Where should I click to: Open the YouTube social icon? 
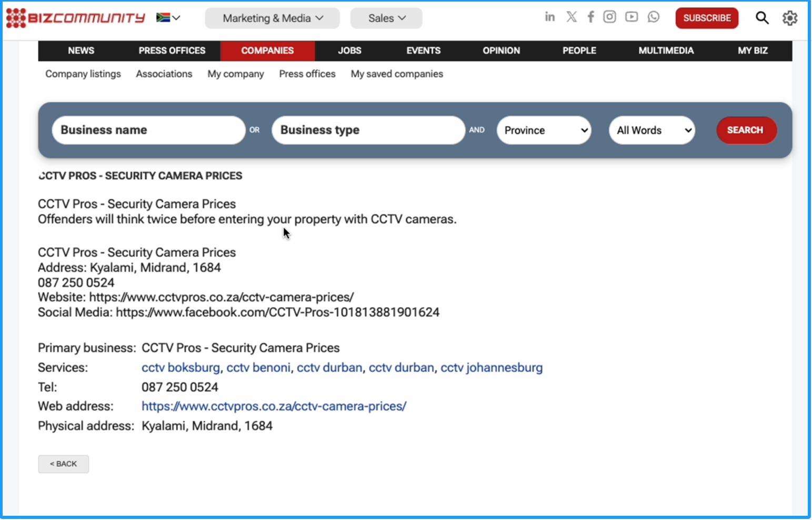631,17
